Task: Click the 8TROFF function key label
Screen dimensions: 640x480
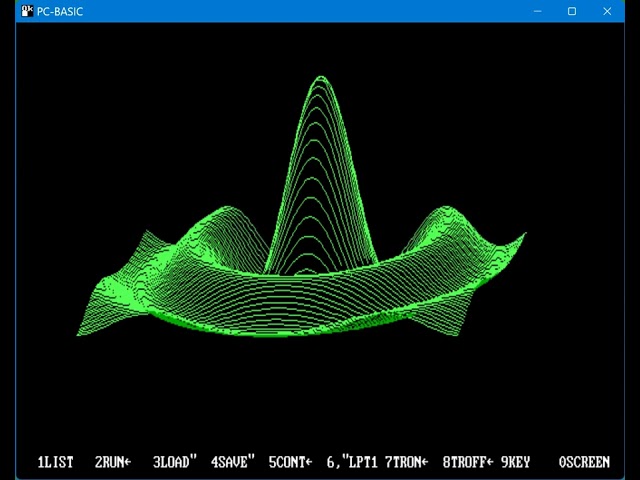Action: (468, 462)
